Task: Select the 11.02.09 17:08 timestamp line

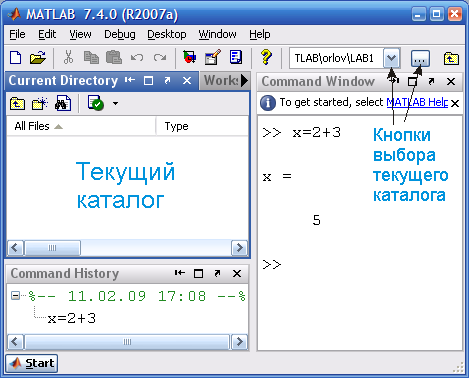Action: (137, 296)
